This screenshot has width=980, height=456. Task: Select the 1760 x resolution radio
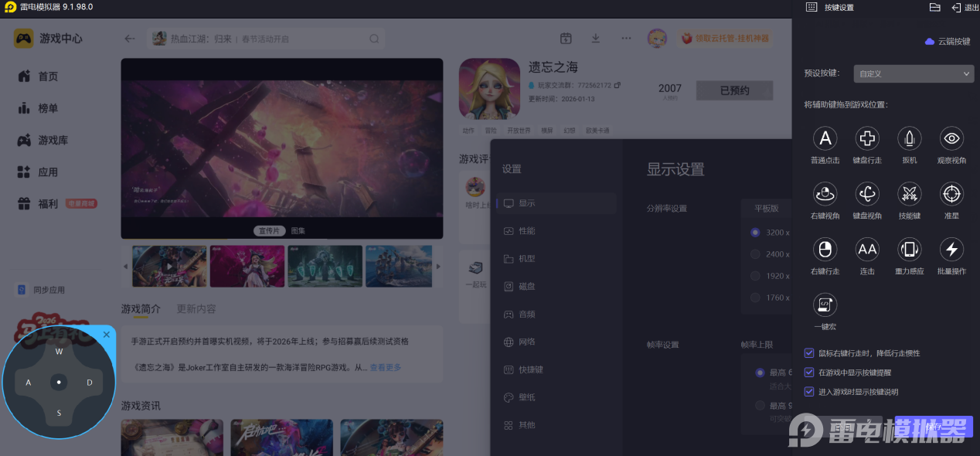point(755,298)
